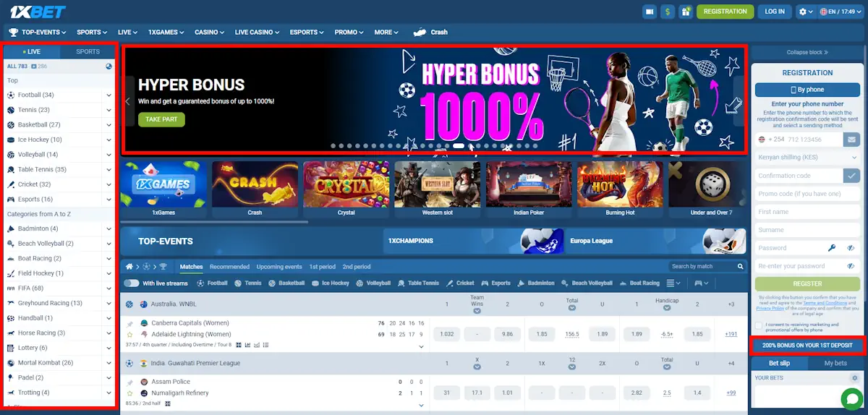Open the Burning Hot game thumbnail
Screen dimensions: 868x415
[620, 189]
